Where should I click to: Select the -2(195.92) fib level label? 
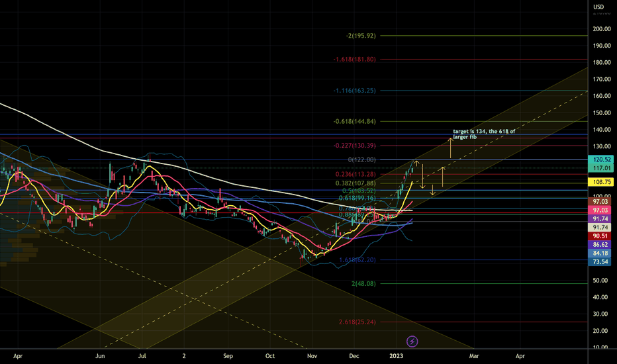point(361,36)
